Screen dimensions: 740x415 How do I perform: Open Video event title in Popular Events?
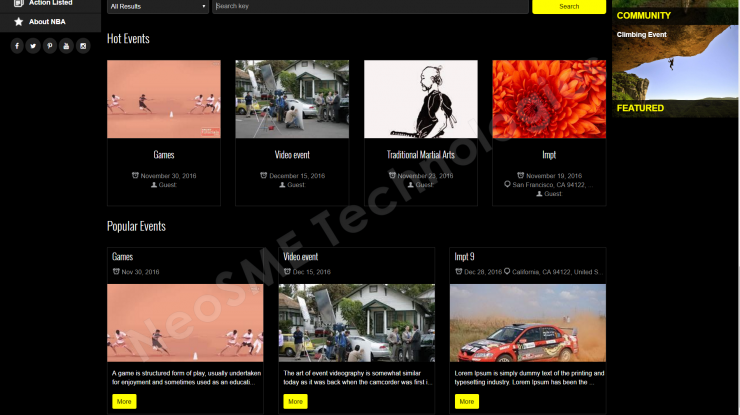point(301,257)
